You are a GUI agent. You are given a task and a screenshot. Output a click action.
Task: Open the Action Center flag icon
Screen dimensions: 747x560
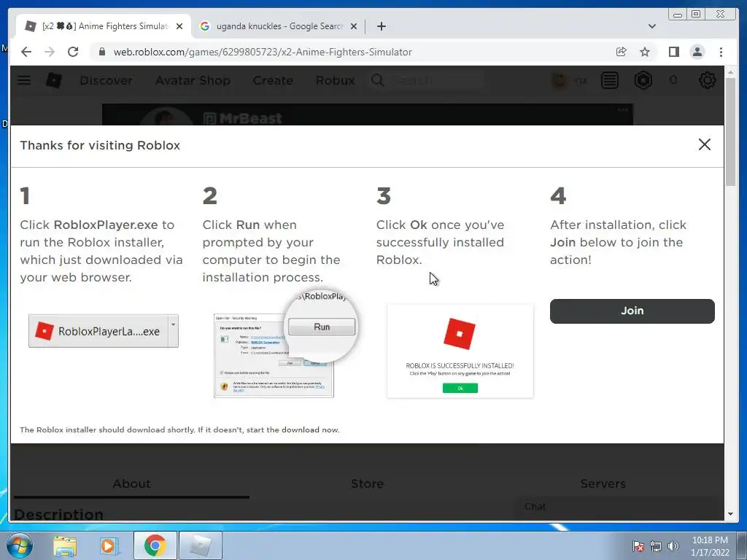[x=638, y=546]
